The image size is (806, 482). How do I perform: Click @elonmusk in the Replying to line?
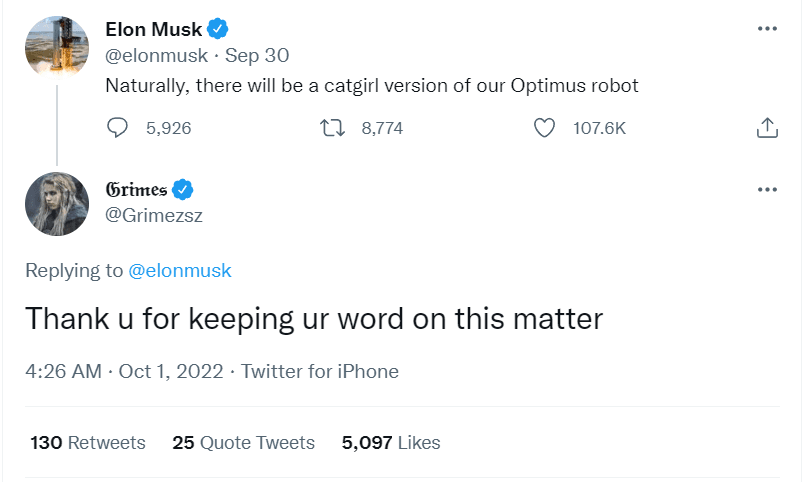[x=180, y=270]
